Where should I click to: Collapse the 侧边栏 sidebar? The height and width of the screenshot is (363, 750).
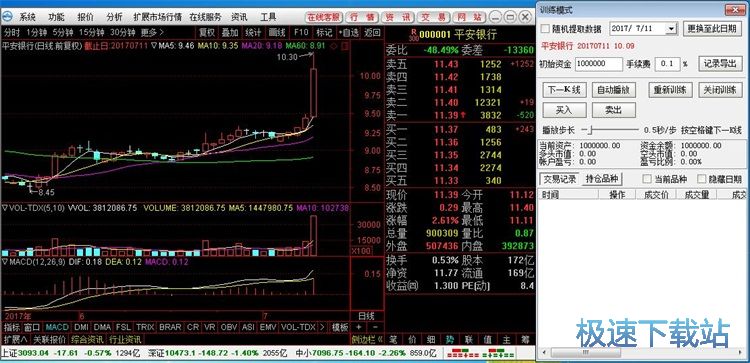[x=367, y=340]
